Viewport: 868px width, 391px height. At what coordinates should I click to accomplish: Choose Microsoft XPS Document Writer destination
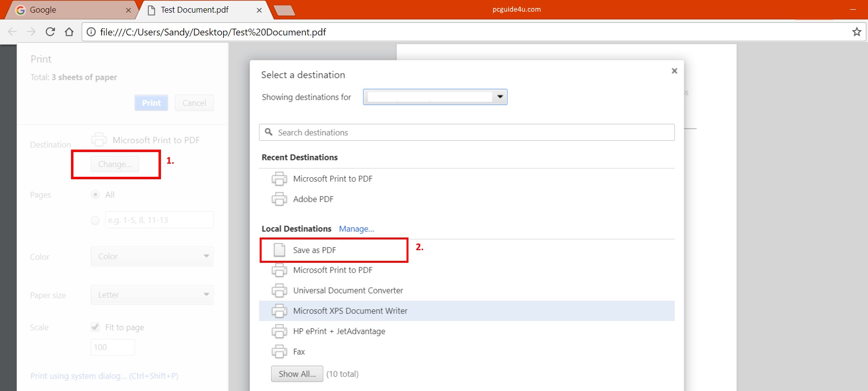pos(350,311)
